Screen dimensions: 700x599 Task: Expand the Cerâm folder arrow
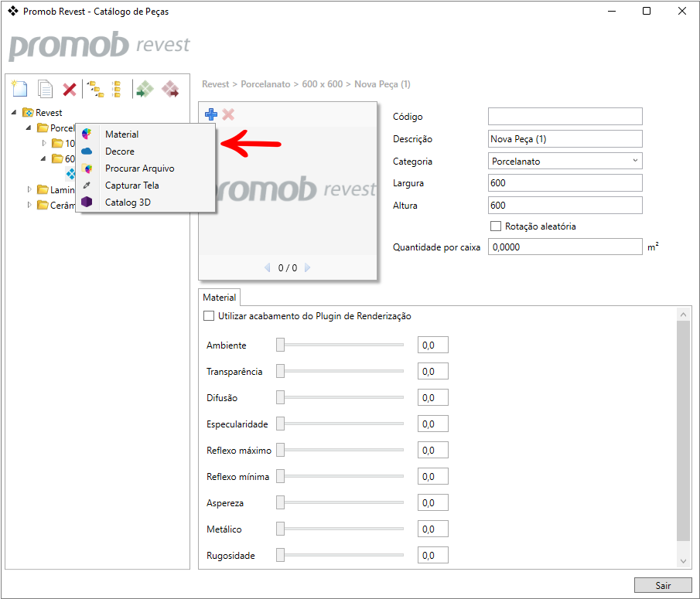(x=29, y=205)
